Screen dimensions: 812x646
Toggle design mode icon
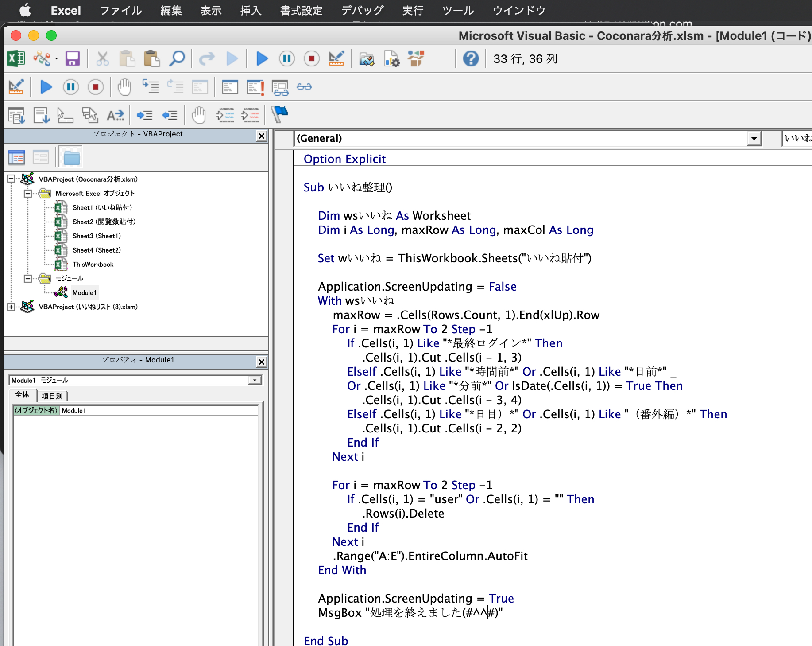coord(336,58)
